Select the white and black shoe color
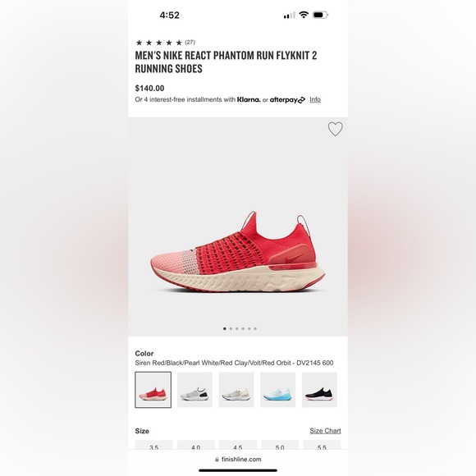 coord(195,390)
